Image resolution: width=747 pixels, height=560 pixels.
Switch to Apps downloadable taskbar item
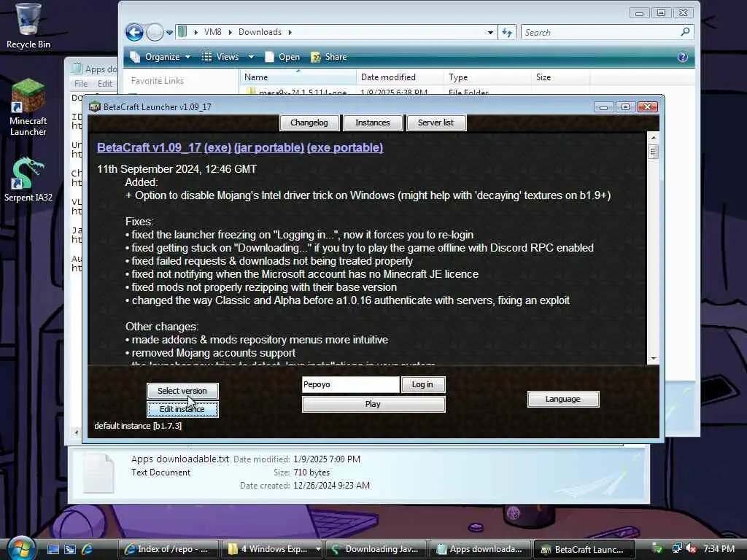tap(480, 550)
